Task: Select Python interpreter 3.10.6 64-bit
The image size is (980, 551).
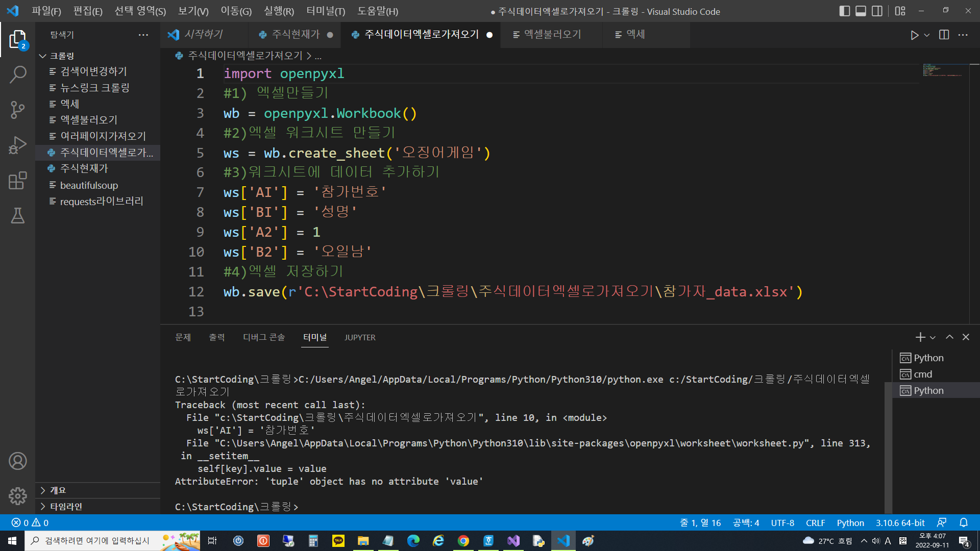Action: pyautogui.click(x=900, y=523)
